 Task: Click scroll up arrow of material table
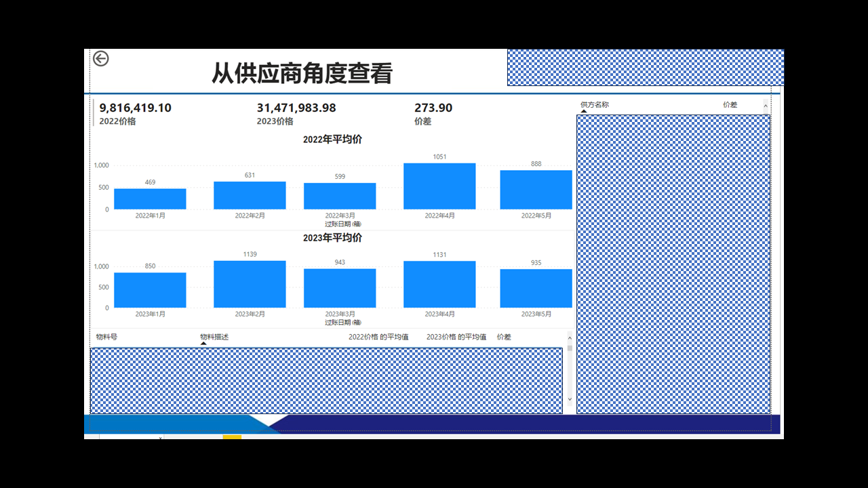coord(570,338)
